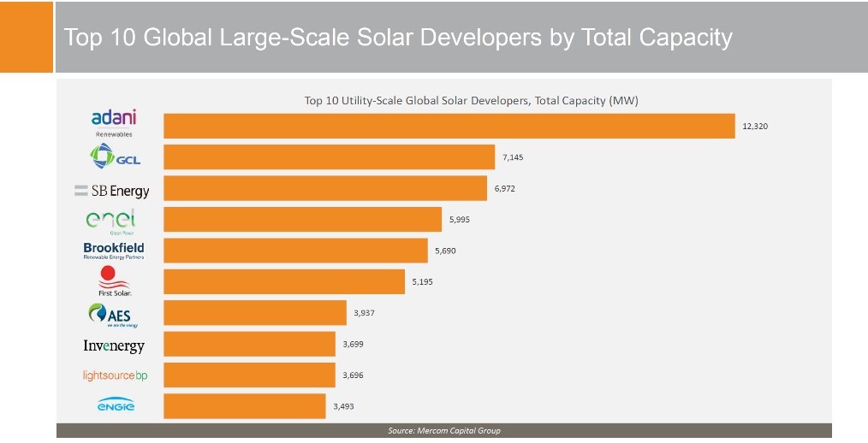Select the Adani bar in chart
The height and width of the screenshot is (443, 868).
pyautogui.click(x=449, y=126)
